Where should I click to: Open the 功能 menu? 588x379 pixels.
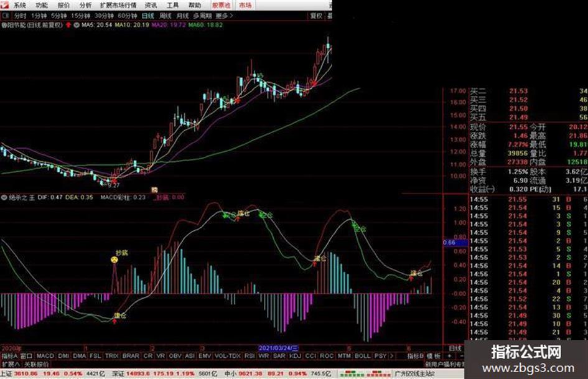42,5
